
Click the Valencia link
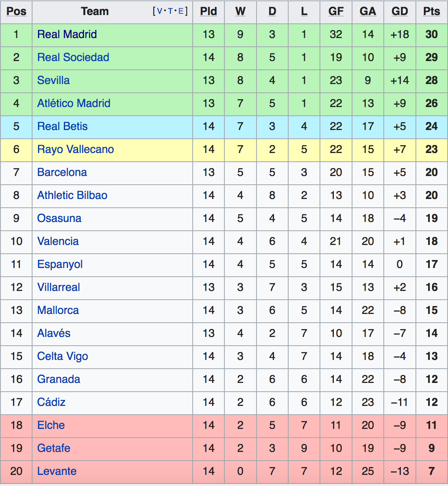pyautogui.click(x=58, y=241)
